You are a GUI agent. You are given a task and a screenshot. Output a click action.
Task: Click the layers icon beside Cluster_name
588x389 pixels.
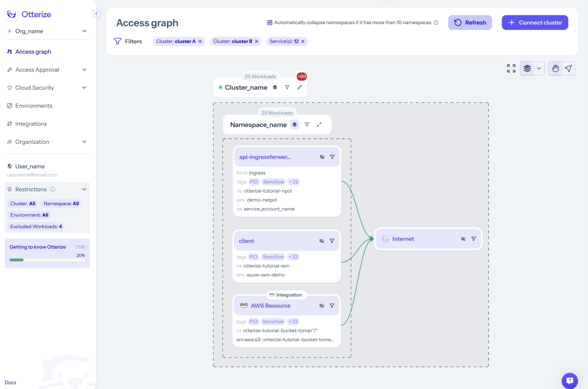point(275,87)
